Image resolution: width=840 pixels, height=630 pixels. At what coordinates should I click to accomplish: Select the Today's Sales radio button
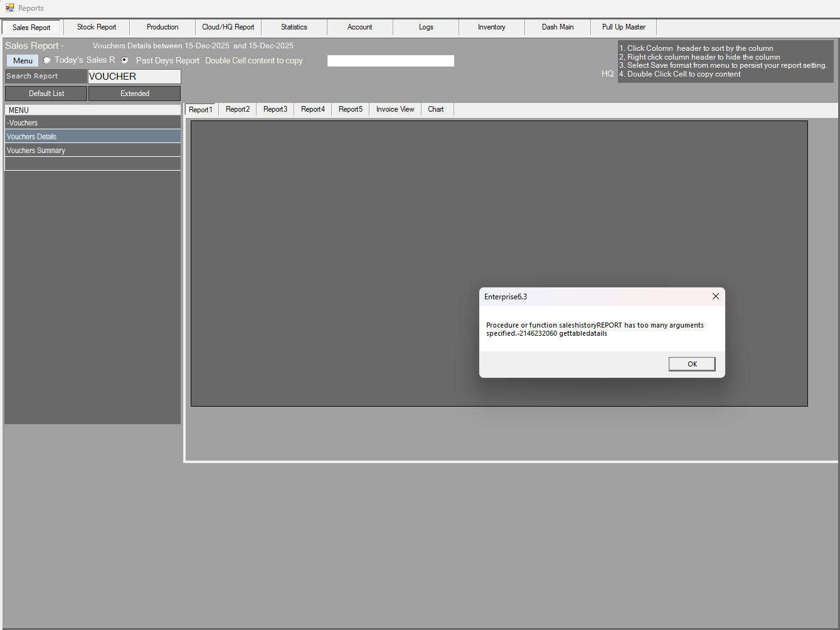[47, 60]
